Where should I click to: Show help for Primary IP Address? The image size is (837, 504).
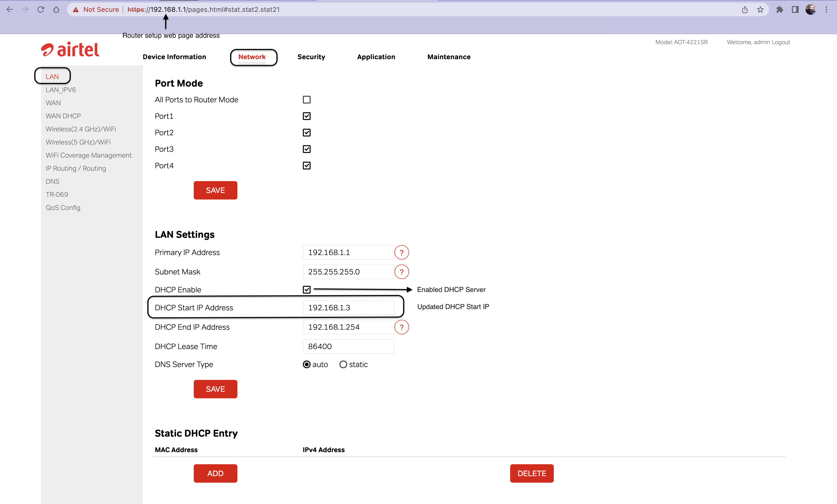pos(402,252)
